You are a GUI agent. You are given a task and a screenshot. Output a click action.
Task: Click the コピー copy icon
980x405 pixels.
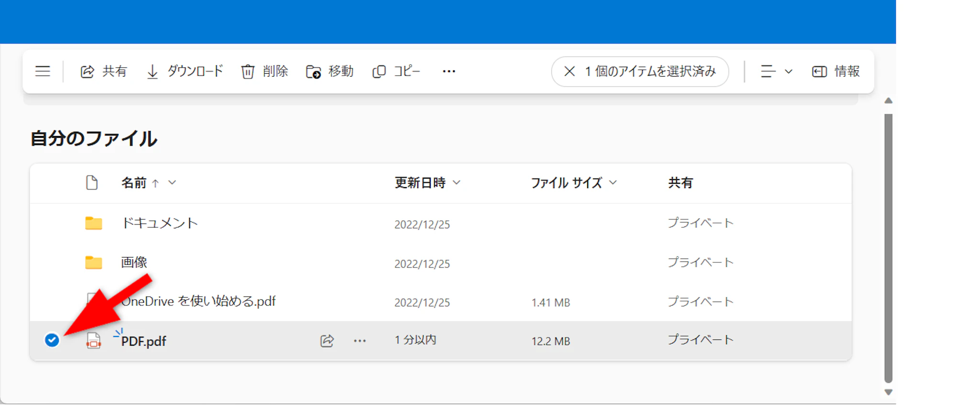pyautogui.click(x=379, y=72)
